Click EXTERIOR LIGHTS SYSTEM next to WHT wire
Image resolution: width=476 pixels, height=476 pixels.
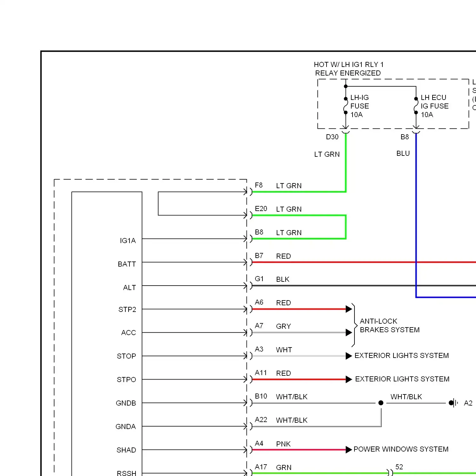[401, 355]
